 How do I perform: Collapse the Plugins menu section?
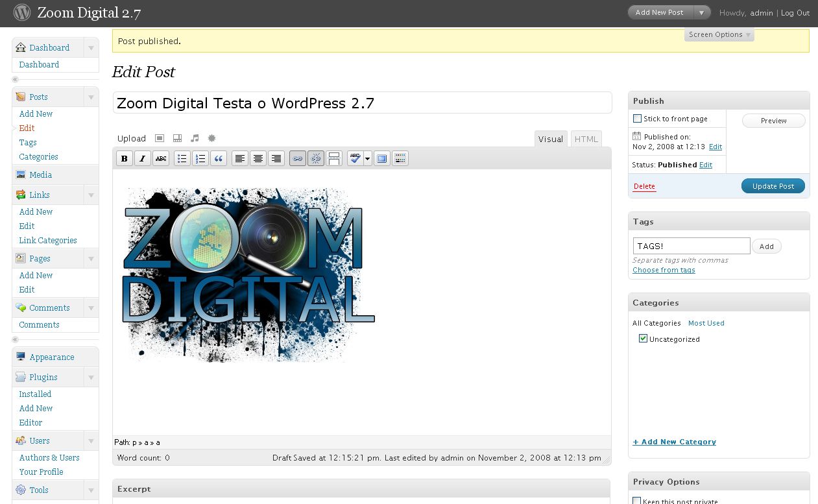coord(91,378)
